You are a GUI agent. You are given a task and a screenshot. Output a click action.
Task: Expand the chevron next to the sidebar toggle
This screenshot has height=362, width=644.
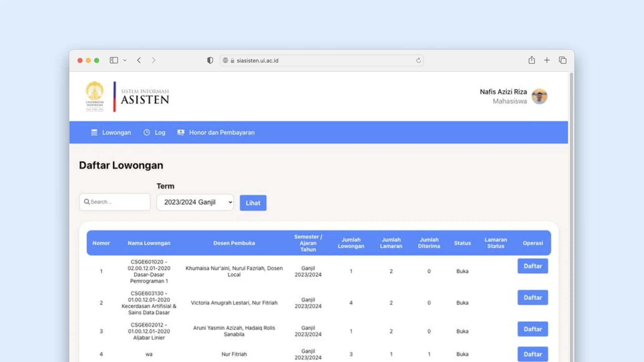pyautogui.click(x=125, y=60)
